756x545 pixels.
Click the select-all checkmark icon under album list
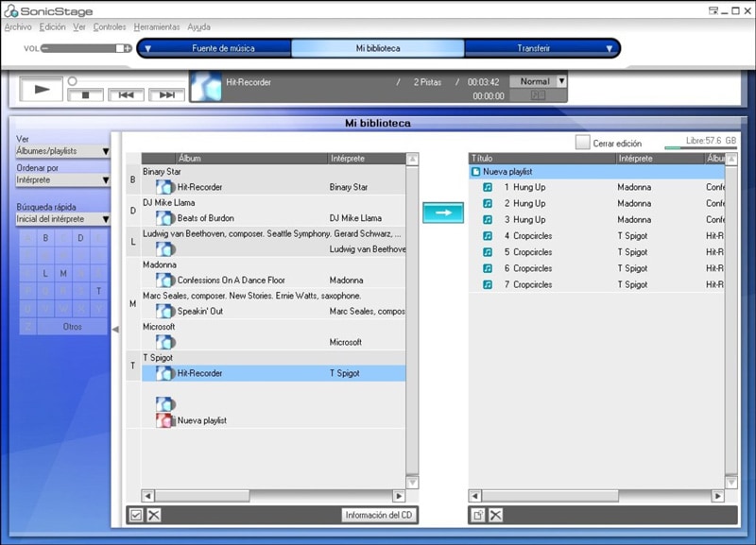pyautogui.click(x=136, y=515)
